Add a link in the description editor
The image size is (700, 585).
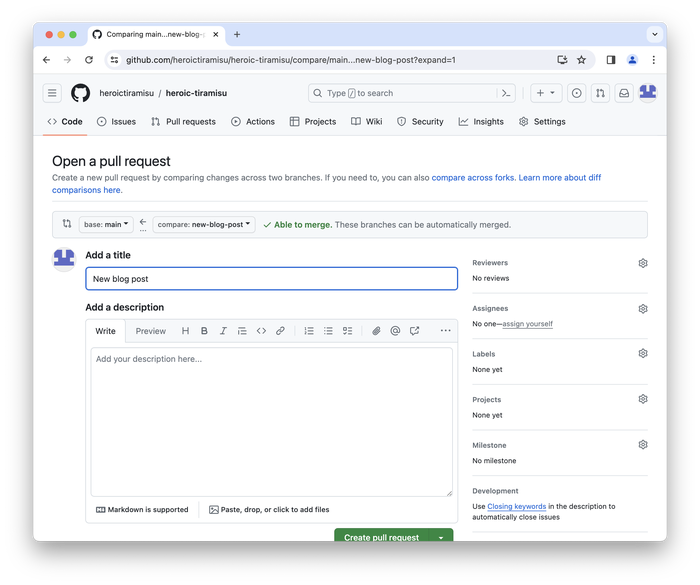pyautogui.click(x=280, y=331)
